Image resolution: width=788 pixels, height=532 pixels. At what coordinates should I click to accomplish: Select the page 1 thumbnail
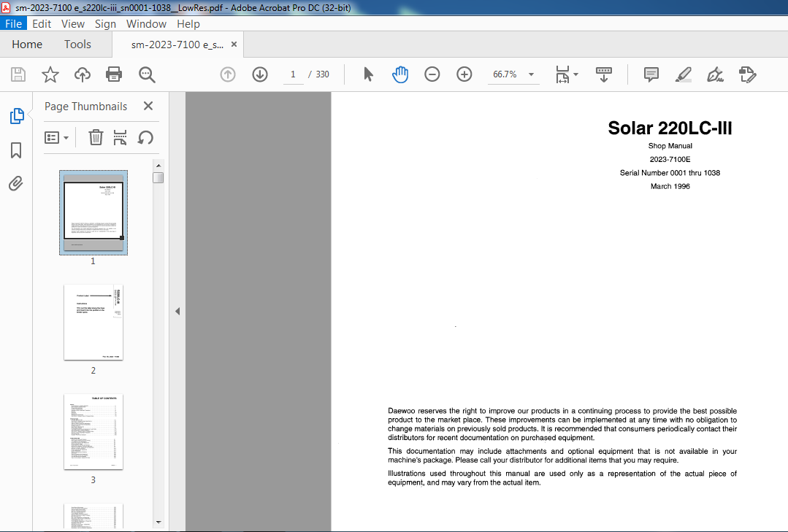[93, 212]
